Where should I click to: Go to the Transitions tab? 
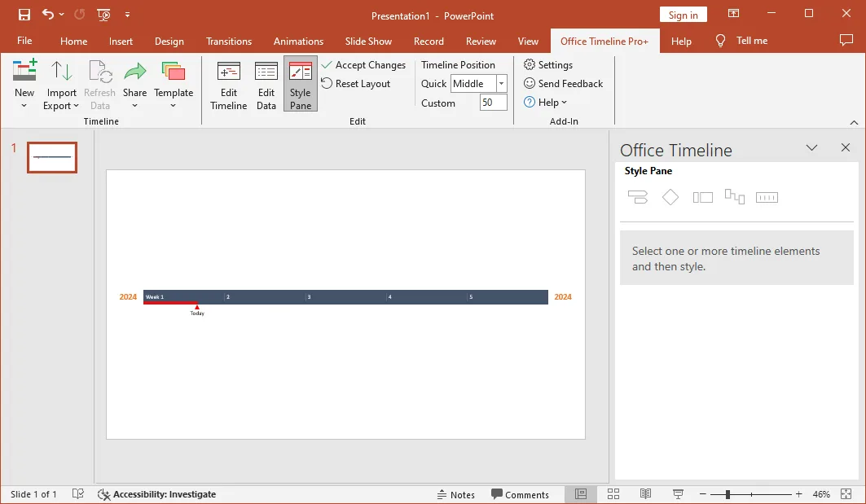pyautogui.click(x=229, y=42)
